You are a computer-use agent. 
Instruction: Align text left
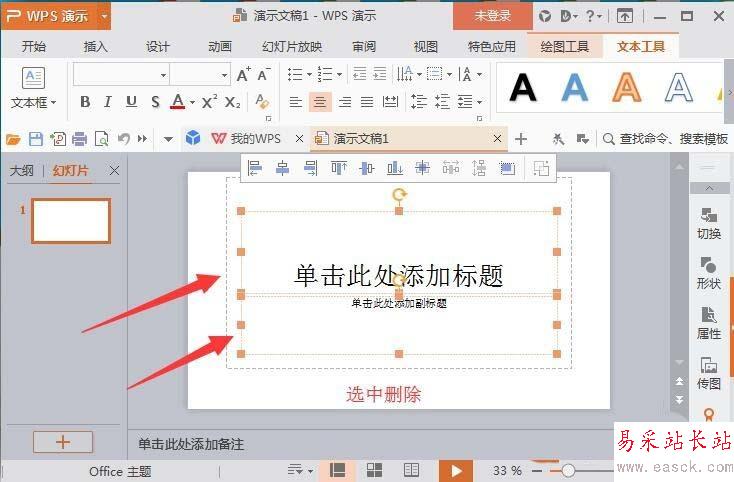tap(295, 102)
